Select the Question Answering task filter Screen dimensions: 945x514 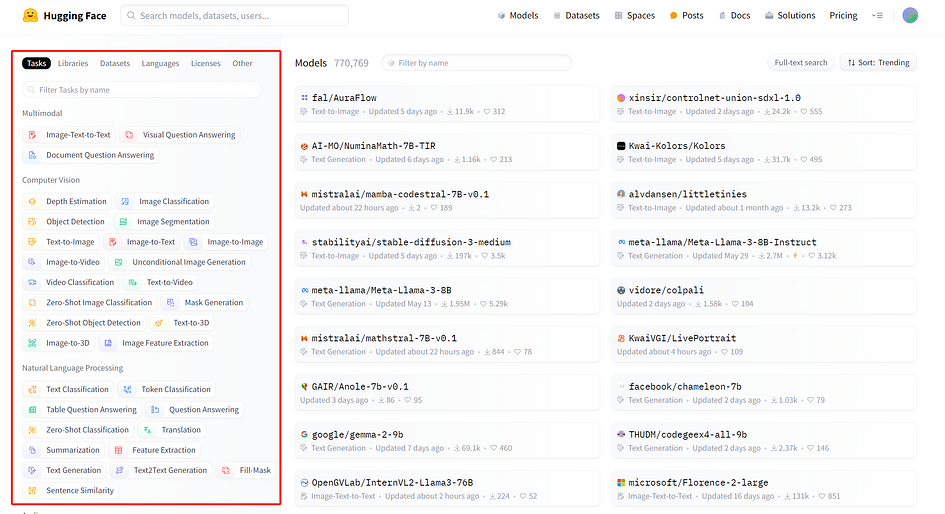(195, 410)
